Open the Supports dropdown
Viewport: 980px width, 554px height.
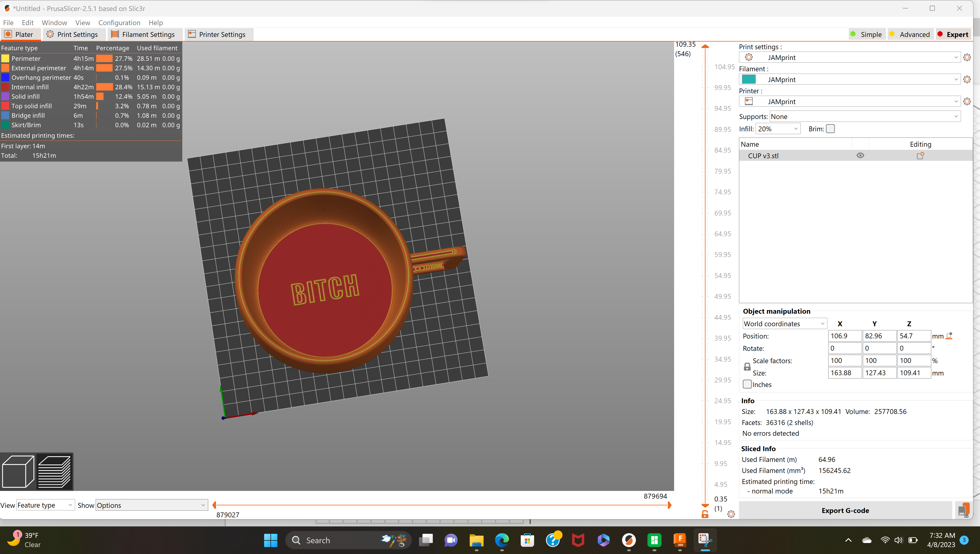(865, 116)
